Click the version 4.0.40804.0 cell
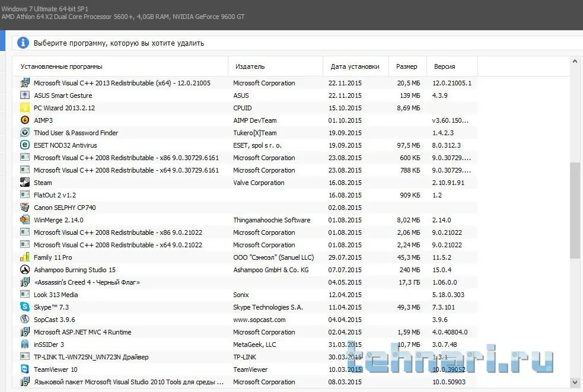The height and width of the screenshot is (392, 583). click(x=450, y=332)
